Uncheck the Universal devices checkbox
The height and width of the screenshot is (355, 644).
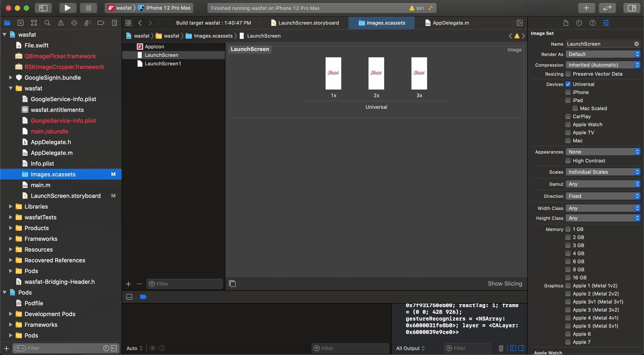tap(568, 84)
